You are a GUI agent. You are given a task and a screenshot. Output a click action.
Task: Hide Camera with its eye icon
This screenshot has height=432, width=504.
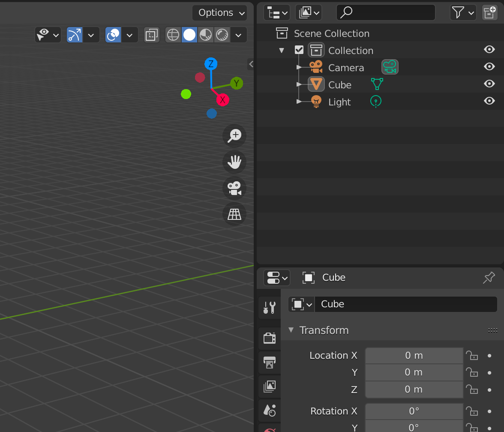tap(489, 66)
